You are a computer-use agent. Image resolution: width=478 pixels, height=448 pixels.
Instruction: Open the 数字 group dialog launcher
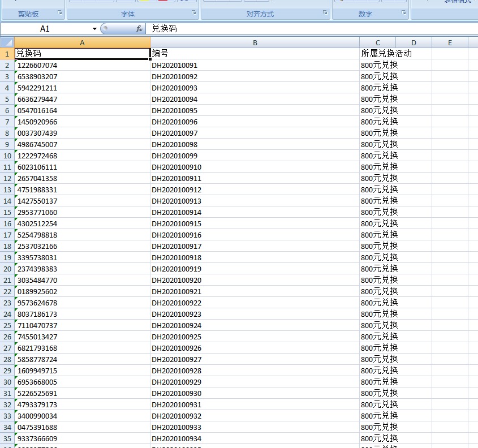point(403,12)
